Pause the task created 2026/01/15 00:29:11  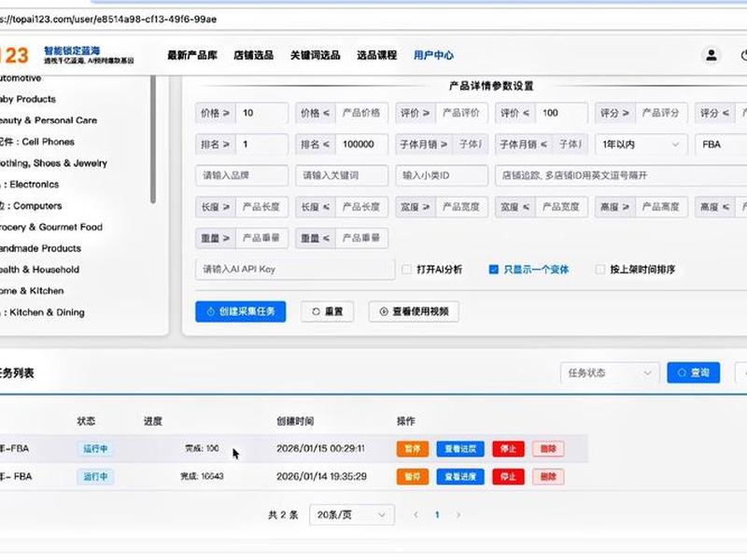pyautogui.click(x=413, y=449)
